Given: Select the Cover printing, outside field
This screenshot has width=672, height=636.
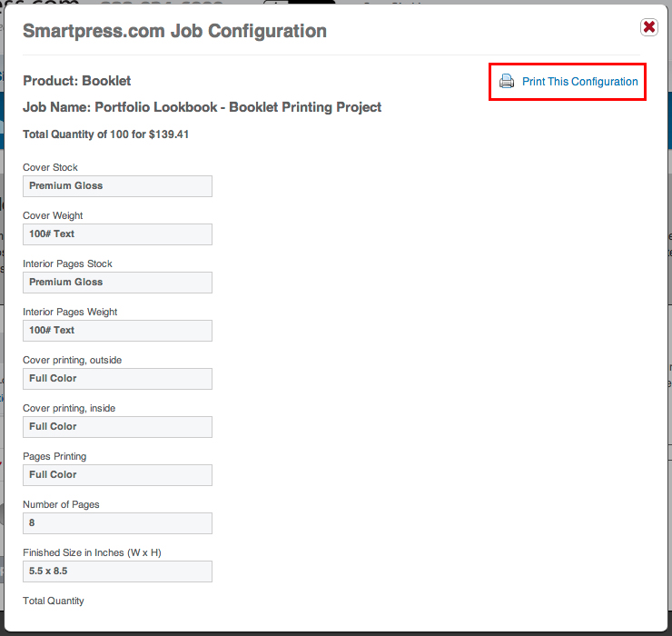Looking at the screenshot, I should coord(117,379).
